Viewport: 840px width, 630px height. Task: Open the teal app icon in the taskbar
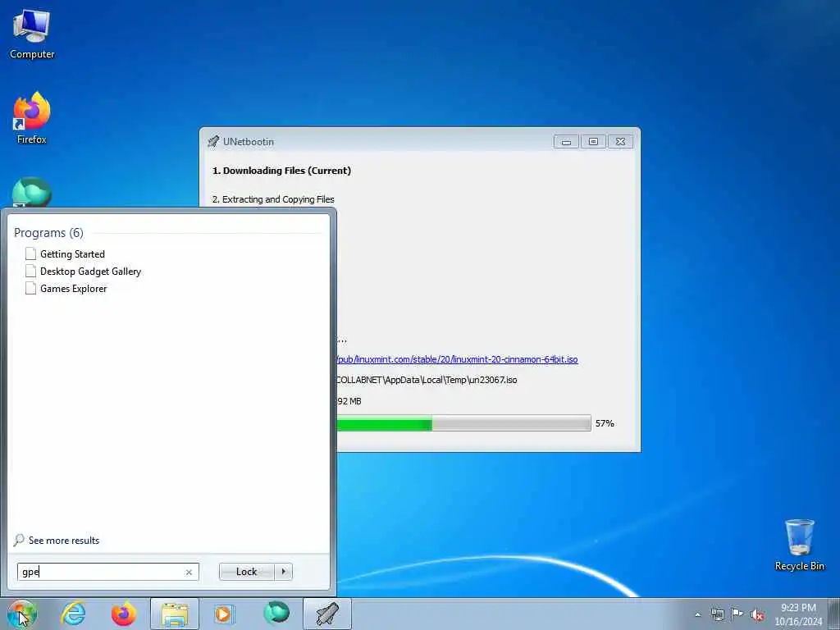tap(276, 614)
